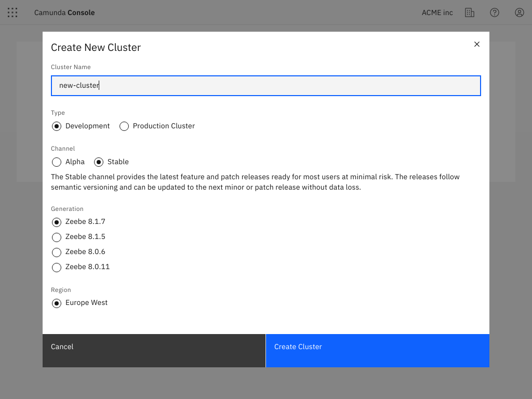Open the organization building icon
This screenshot has width=532, height=399.
point(470,12)
